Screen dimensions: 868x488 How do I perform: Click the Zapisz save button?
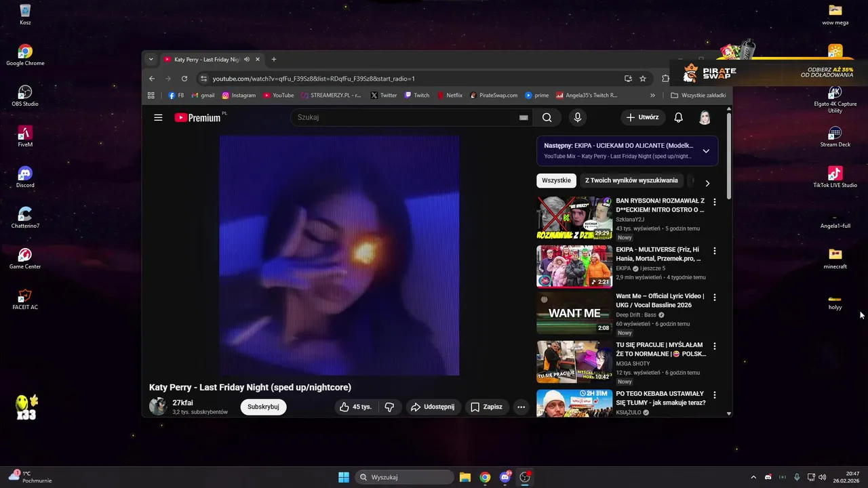coord(487,407)
